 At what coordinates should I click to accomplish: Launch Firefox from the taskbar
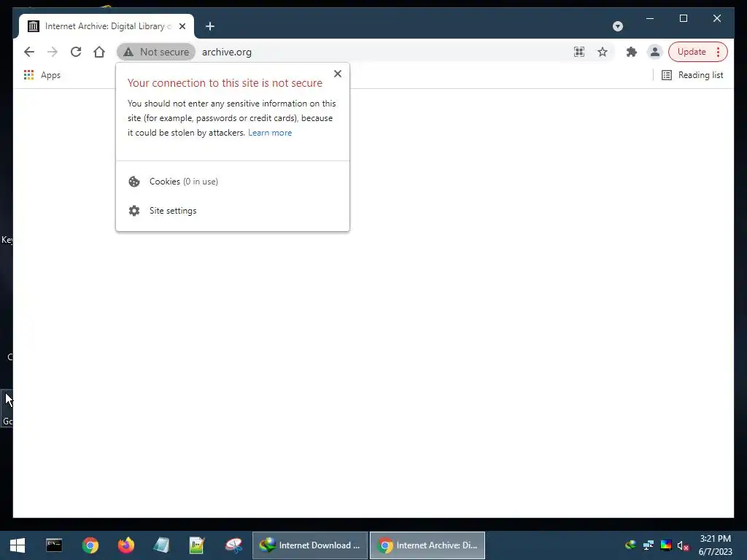[125, 545]
